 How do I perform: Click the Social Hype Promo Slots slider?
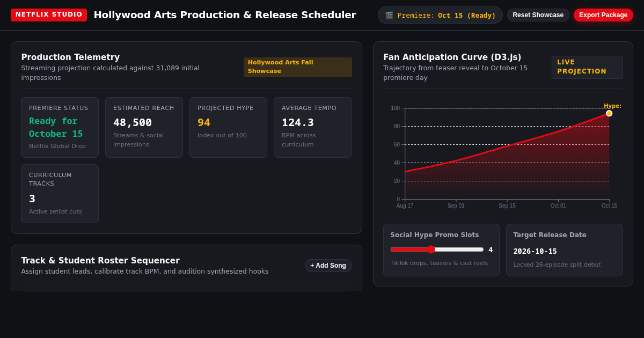[437, 249]
